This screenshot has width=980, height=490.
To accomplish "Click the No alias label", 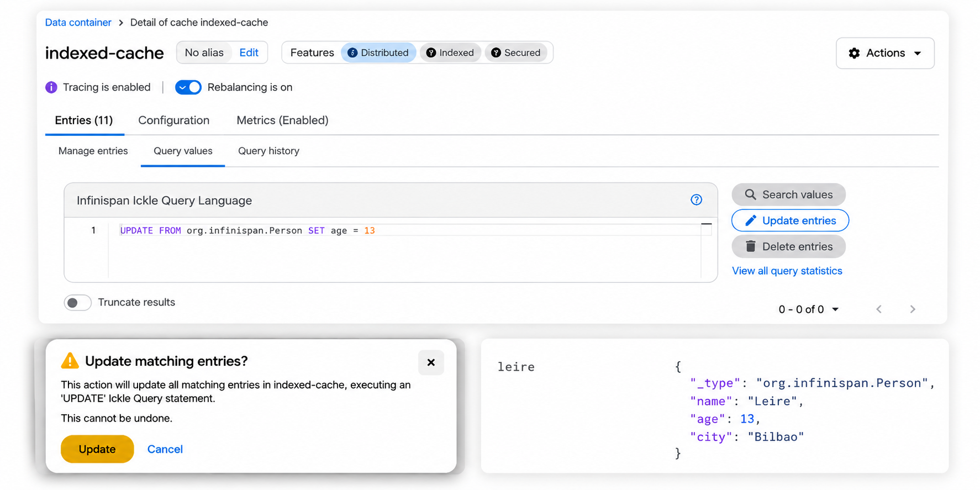I will (x=204, y=52).
